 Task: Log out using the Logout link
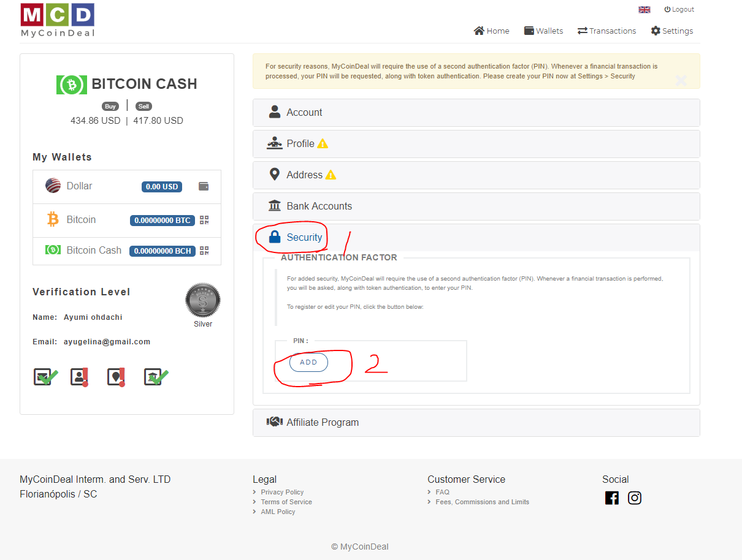point(679,9)
